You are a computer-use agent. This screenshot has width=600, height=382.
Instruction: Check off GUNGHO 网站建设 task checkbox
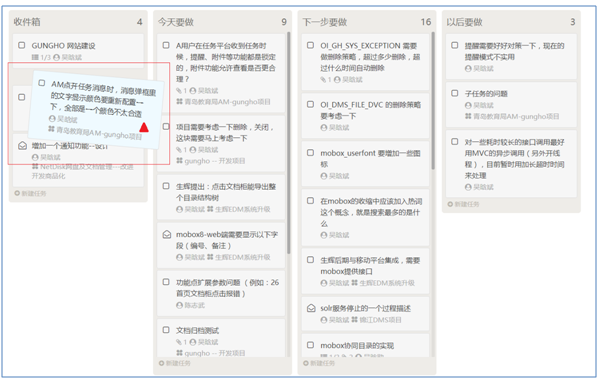coord(22,46)
